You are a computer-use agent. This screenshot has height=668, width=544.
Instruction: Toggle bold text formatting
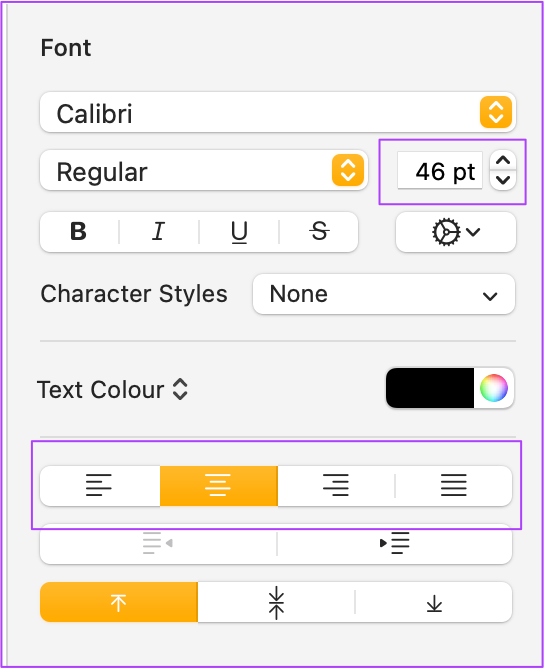79,232
